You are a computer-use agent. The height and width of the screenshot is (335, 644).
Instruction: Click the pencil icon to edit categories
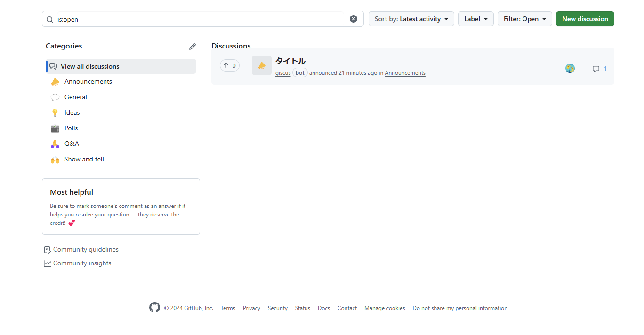(192, 47)
